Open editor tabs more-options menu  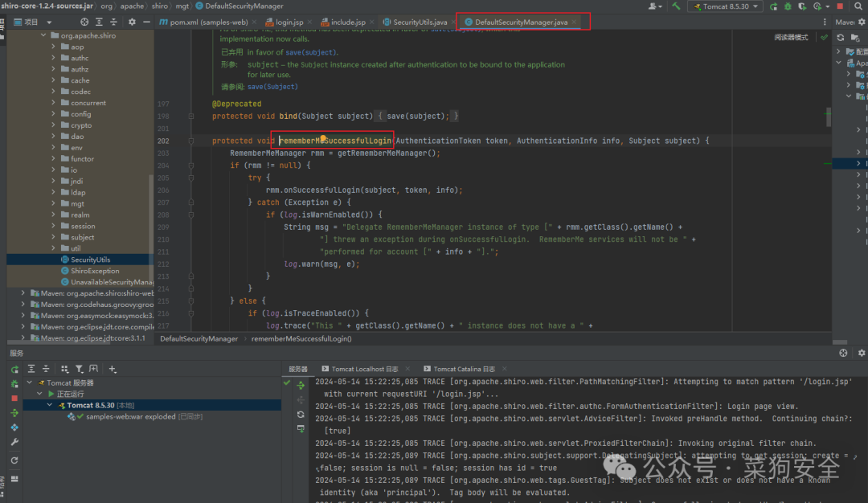pos(825,22)
